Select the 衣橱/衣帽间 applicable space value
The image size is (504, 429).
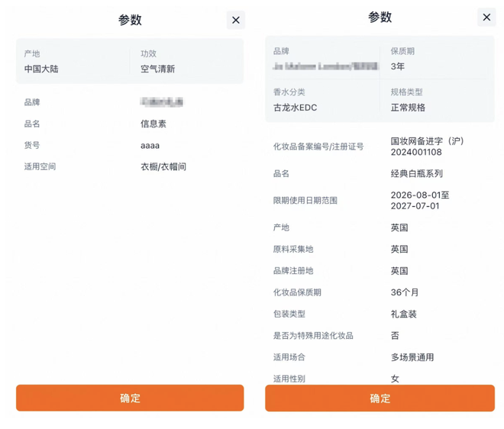click(163, 166)
